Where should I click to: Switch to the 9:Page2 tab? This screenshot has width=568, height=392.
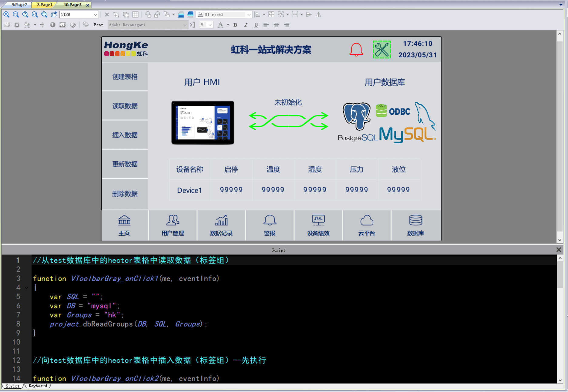pyautogui.click(x=19, y=5)
